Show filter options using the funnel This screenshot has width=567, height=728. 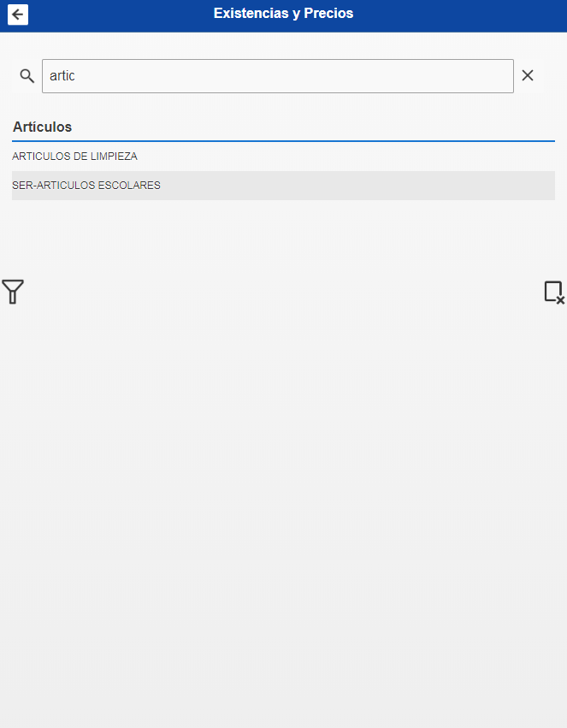click(x=13, y=292)
